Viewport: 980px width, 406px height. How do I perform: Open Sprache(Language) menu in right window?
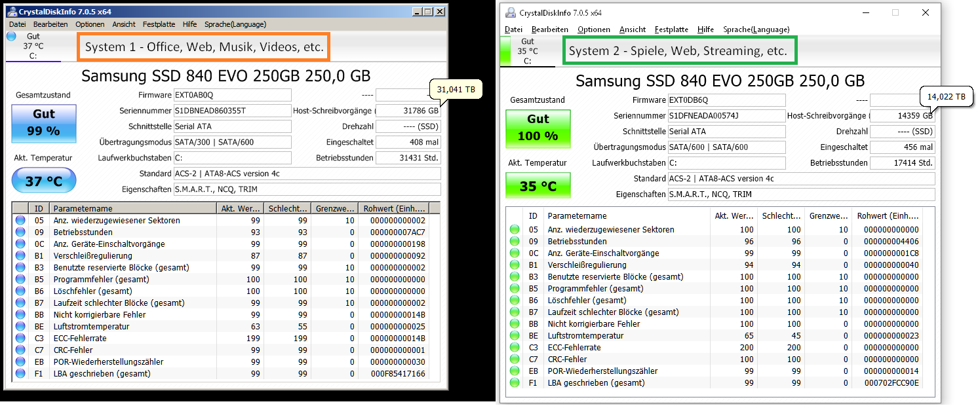point(756,29)
